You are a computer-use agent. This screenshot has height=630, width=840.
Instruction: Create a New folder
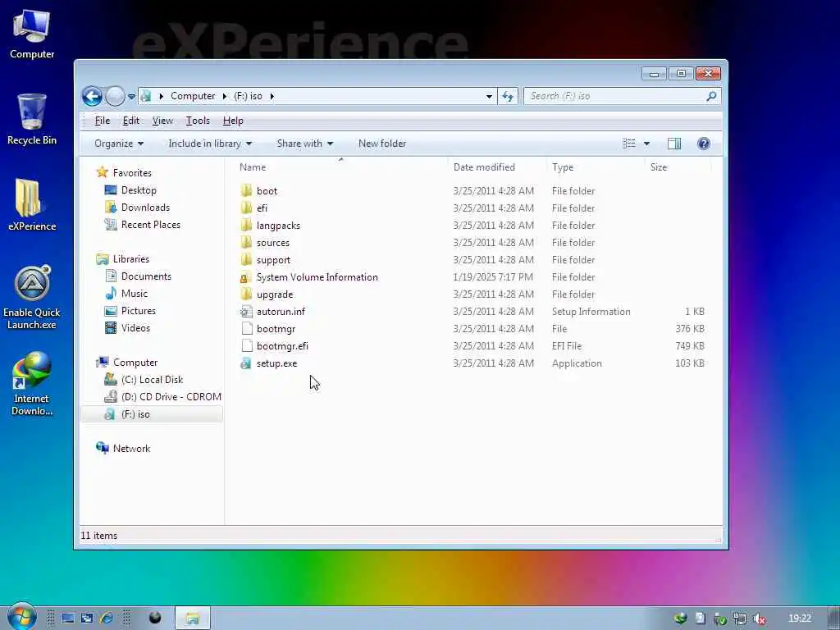[x=382, y=144]
